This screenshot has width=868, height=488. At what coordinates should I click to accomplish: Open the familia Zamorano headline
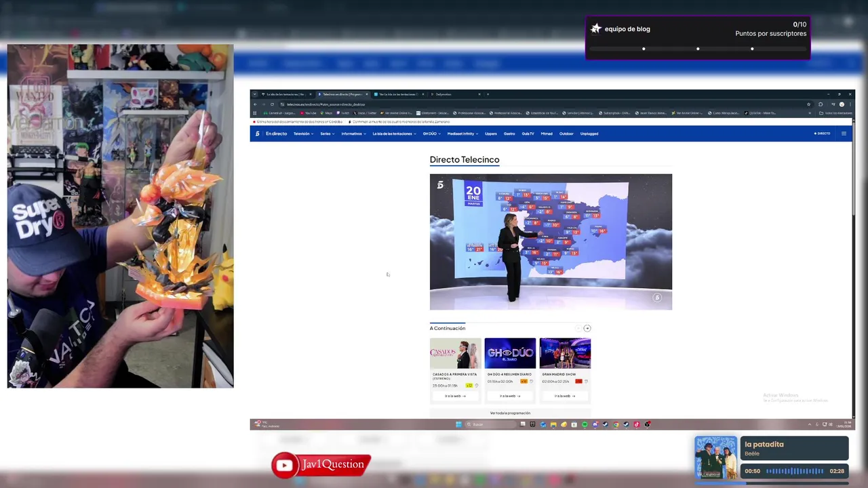[x=401, y=122]
